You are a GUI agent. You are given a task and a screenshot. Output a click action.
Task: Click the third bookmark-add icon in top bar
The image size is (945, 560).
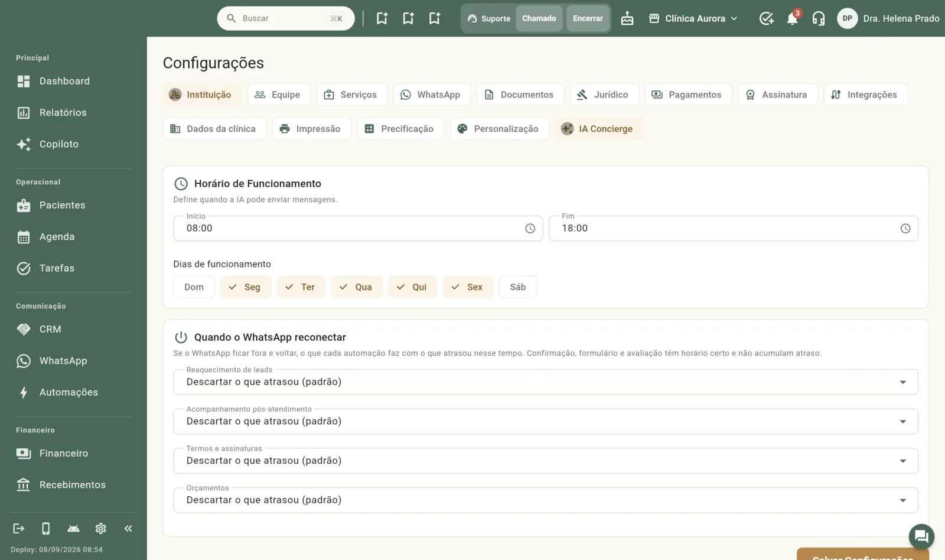435,18
